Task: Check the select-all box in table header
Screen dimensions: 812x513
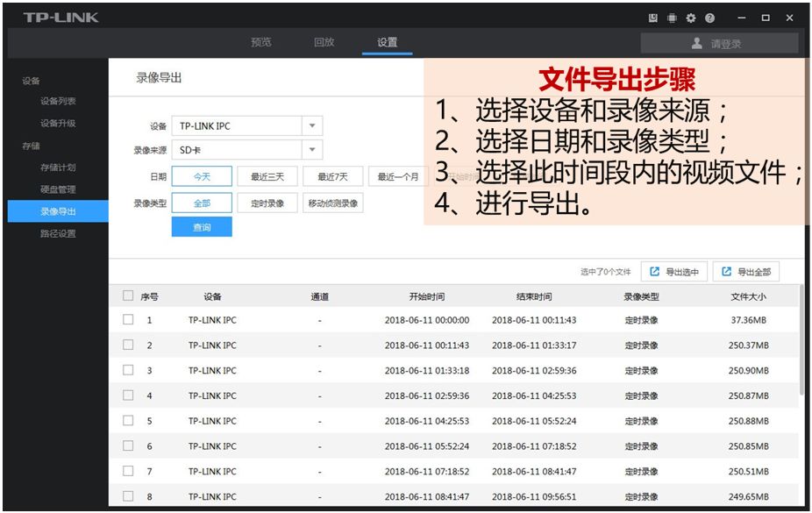Action: pos(128,296)
